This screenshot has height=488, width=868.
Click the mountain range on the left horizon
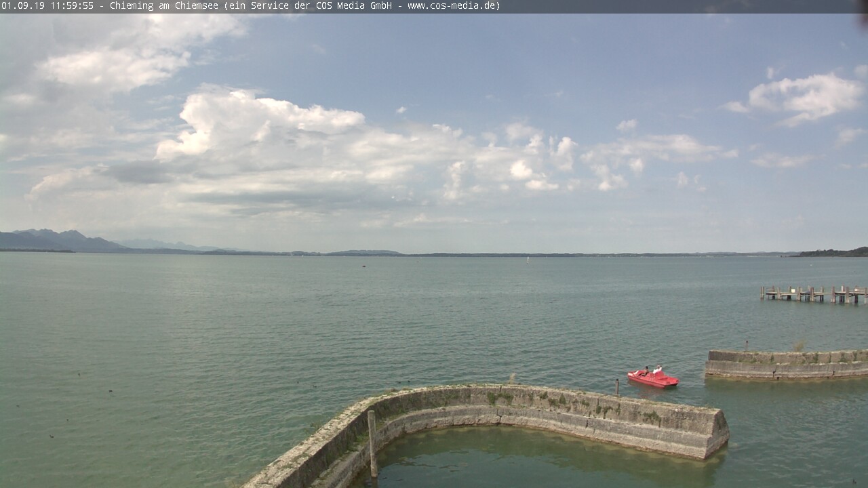[61, 241]
